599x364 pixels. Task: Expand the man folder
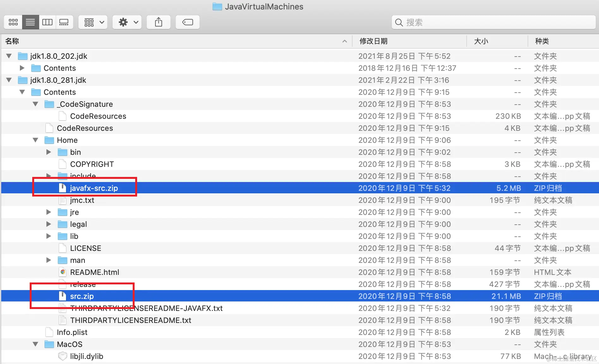pos(49,260)
